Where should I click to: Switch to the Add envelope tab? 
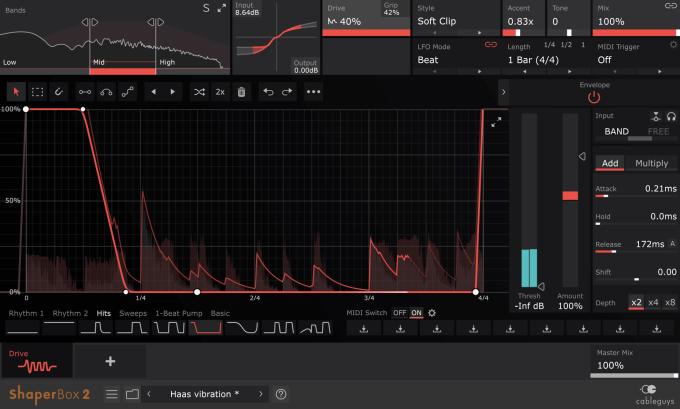pos(610,163)
